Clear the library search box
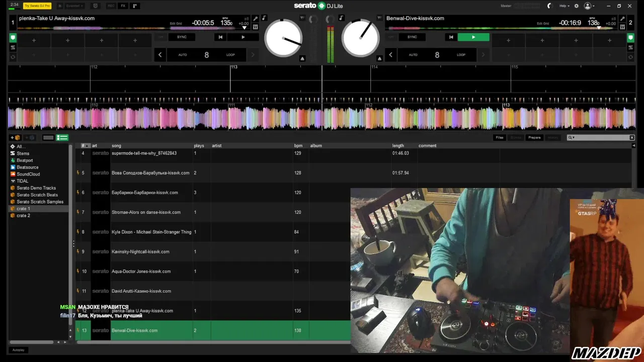The width and height of the screenshot is (644, 362). tap(632, 137)
